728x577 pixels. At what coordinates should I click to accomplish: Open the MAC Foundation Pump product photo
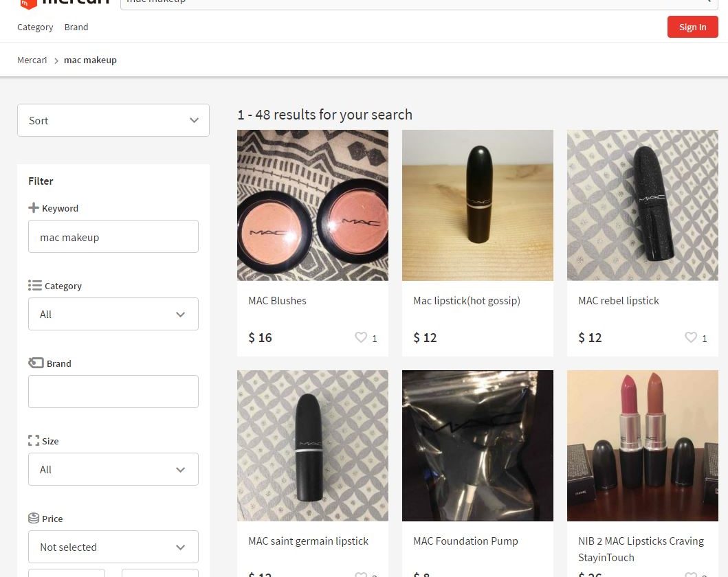click(478, 446)
